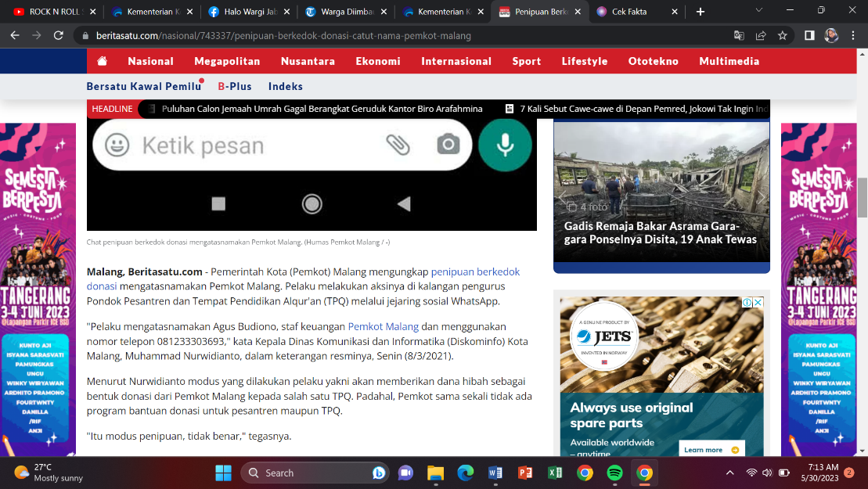This screenshot has width=868, height=489.
Task: Open the Megapolitan menu section
Action: tap(227, 61)
